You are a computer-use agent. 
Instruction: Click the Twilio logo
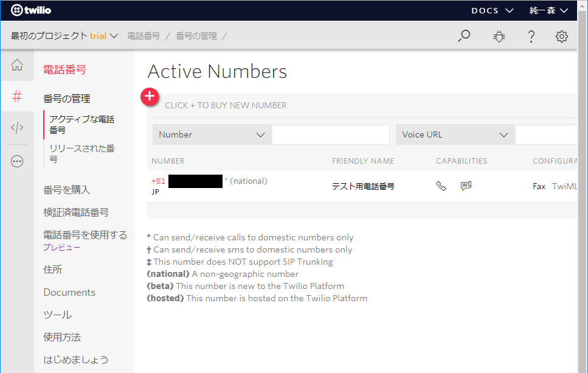pos(31,10)
